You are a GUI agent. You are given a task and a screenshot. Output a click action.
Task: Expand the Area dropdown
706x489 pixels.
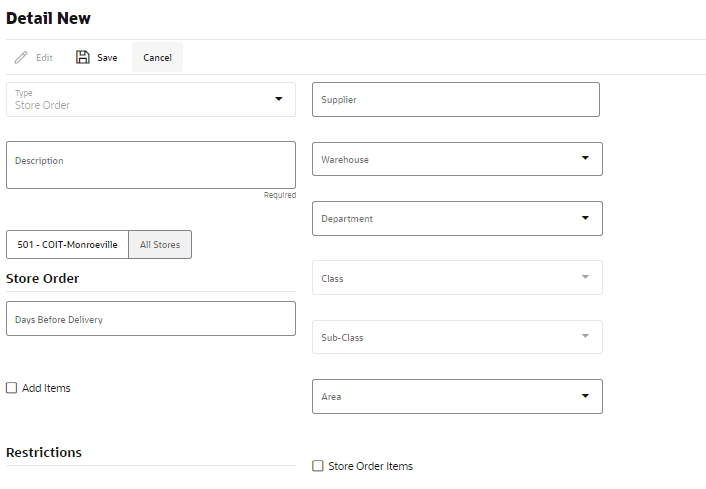[457, 396]
